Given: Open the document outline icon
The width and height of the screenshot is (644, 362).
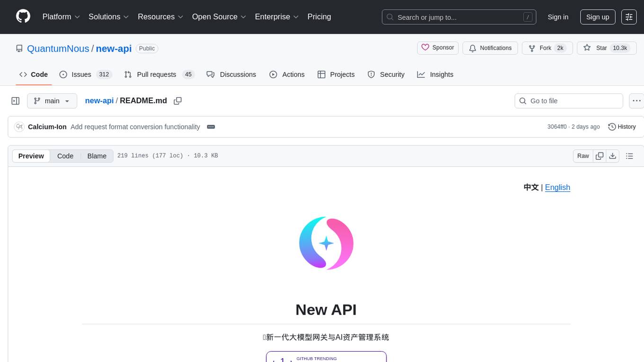Looking at the screenshot, I should click(629, 156).
